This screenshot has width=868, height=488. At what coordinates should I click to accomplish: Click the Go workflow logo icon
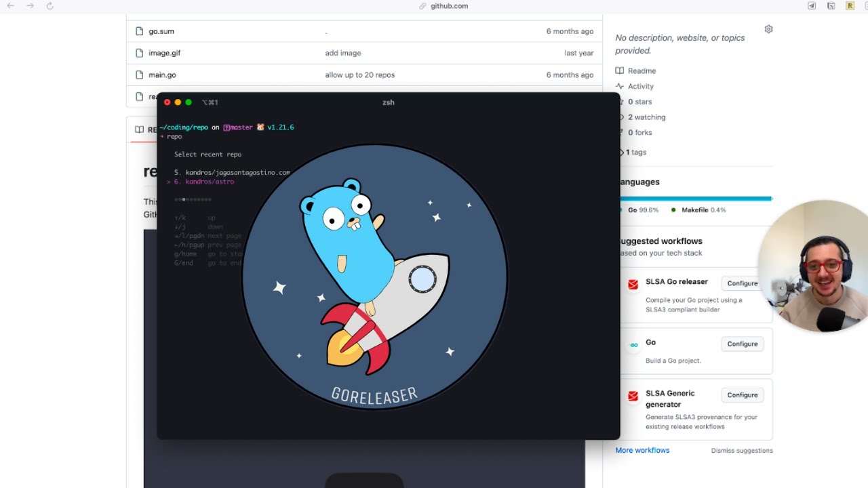click(633, 345)
